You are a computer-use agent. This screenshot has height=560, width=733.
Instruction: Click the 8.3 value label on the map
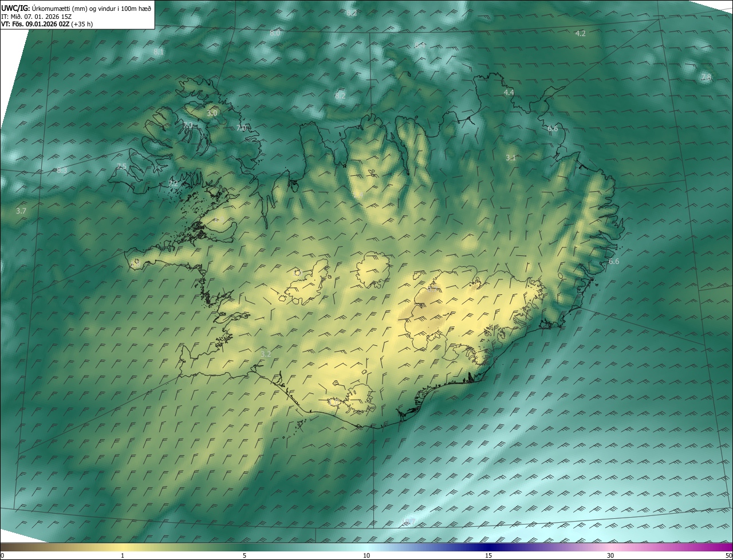(x=62, y=170)
